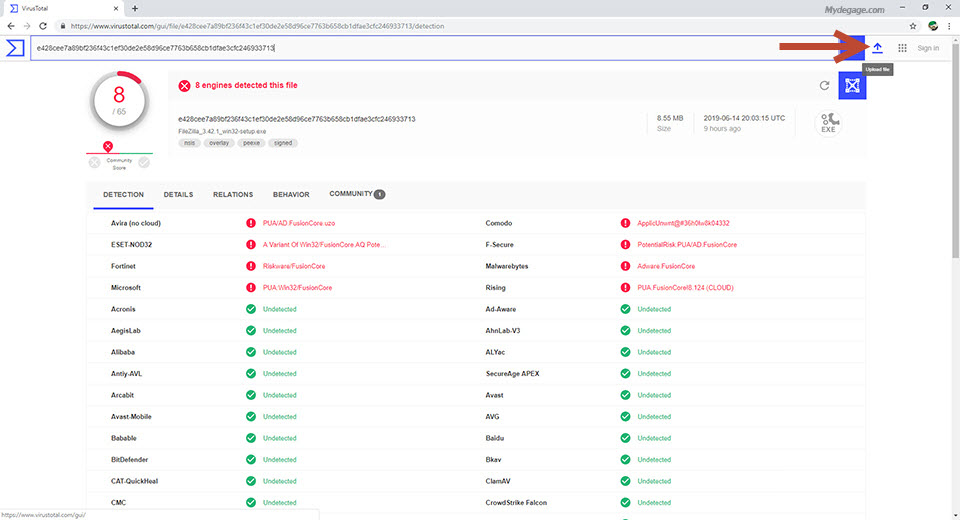The image size is (960, 520).
Task: Click the Kaspersky-free Avast undetected check icon
Action: [x=625, y=395]
